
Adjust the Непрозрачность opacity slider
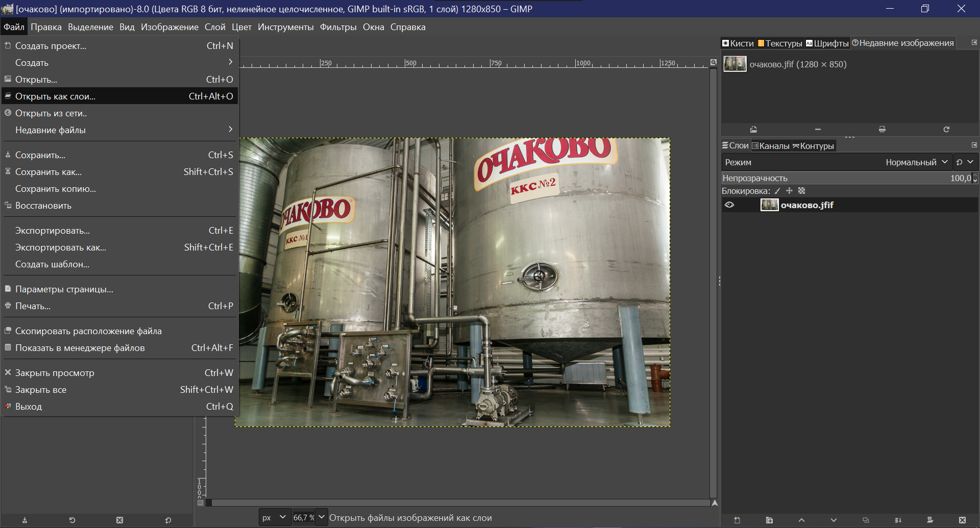coord(847,178)
